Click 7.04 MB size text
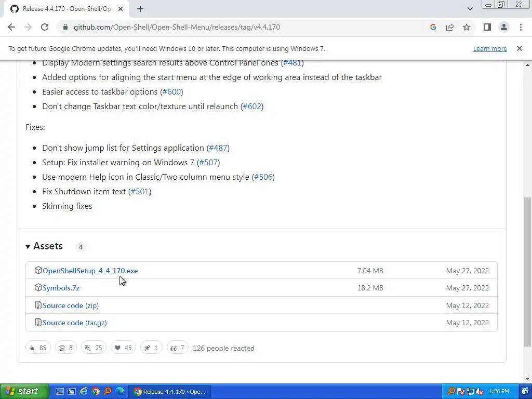 [x=370, y=271]
